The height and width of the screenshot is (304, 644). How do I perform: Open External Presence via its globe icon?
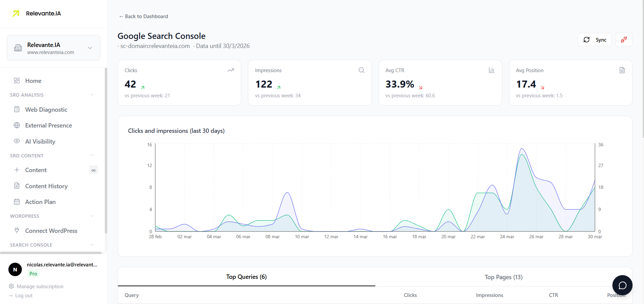click(x=17, y=125)
